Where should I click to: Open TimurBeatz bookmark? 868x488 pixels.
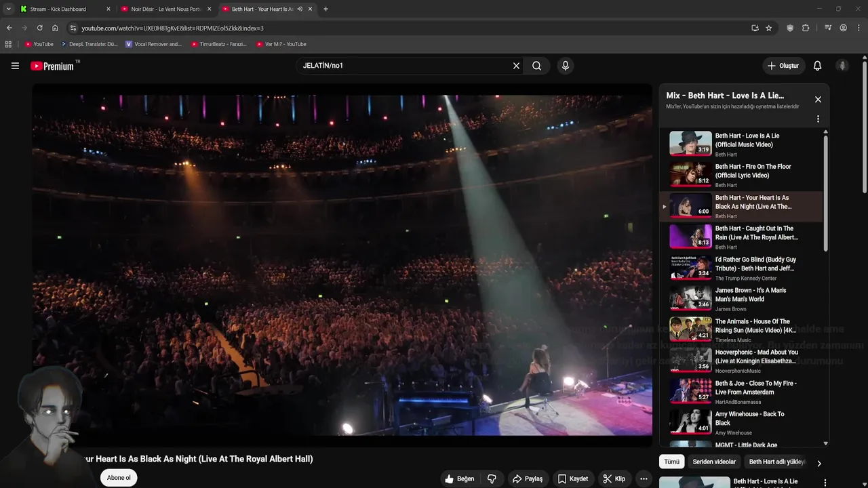tap(219, 44)
